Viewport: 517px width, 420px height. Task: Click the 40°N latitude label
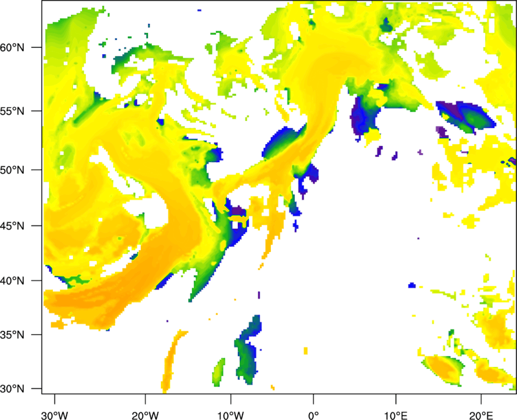pyautogui.click(x=12, y=281)
